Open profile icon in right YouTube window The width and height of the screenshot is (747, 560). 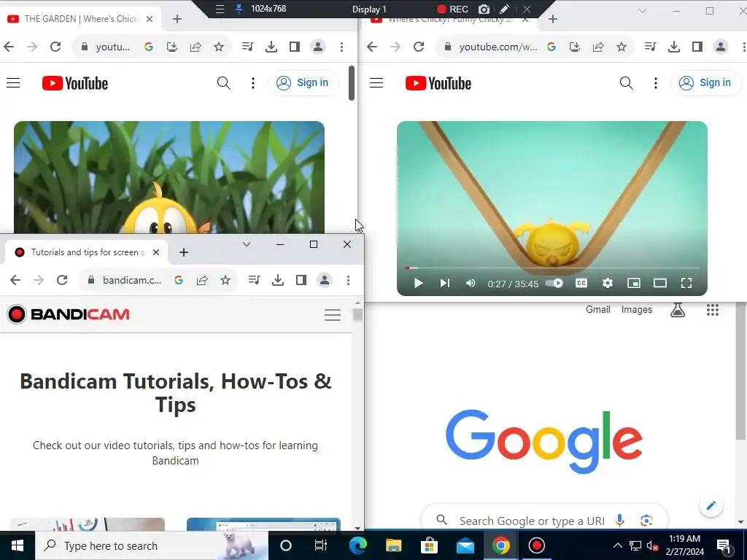point(720,47)
